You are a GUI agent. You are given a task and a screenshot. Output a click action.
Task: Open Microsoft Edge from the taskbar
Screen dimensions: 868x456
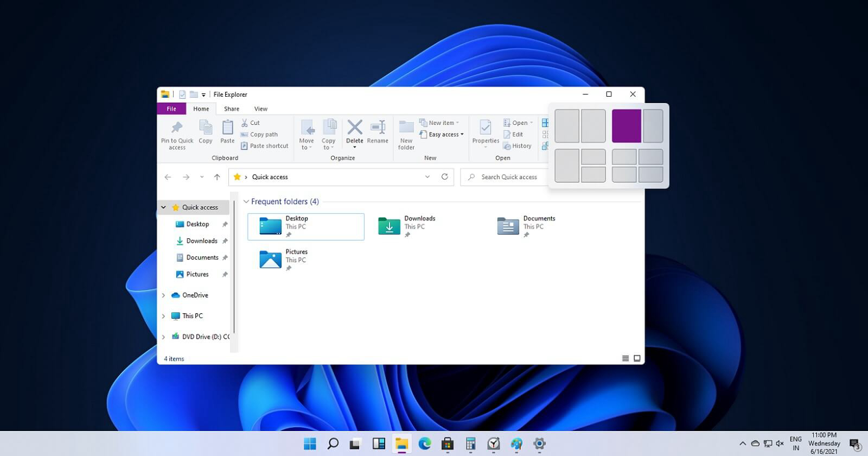[425, 444]
